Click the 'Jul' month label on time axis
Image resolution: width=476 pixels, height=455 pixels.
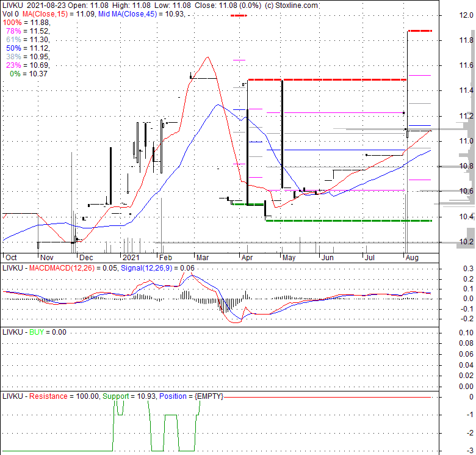(x=369, y=258)
